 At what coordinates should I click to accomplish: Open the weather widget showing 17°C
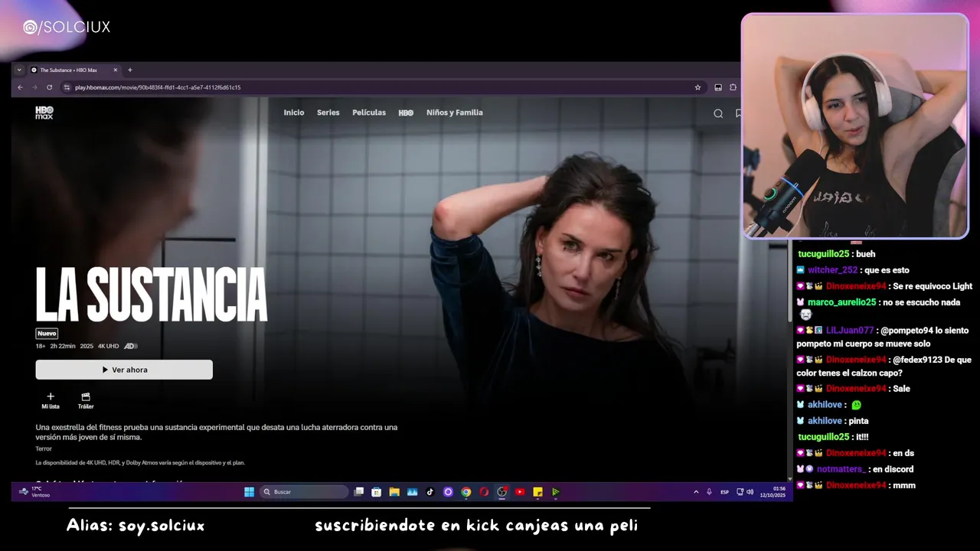[x=35, y=491]
